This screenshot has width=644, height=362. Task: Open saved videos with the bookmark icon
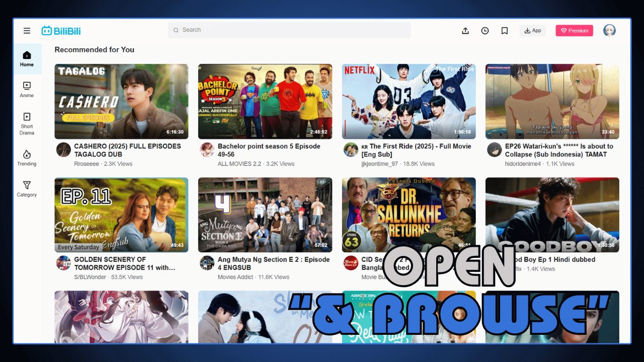505,31
